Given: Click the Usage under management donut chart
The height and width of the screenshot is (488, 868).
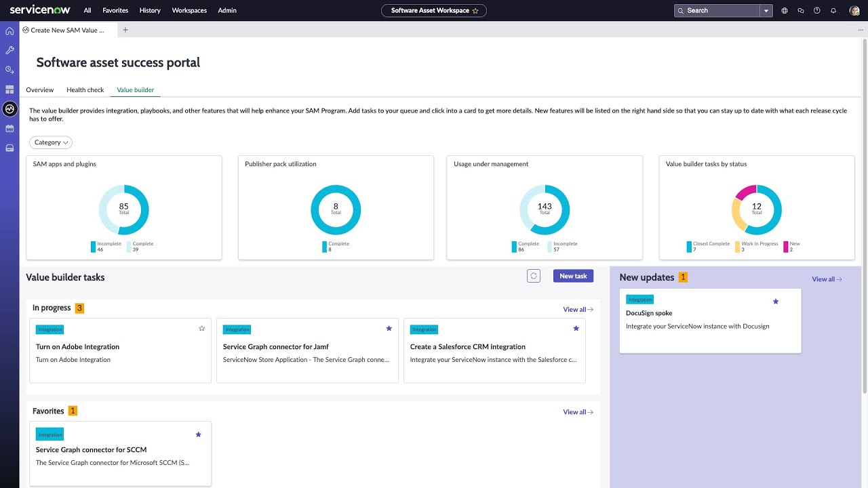Looking at the screenshot, I should pos(545,209).
